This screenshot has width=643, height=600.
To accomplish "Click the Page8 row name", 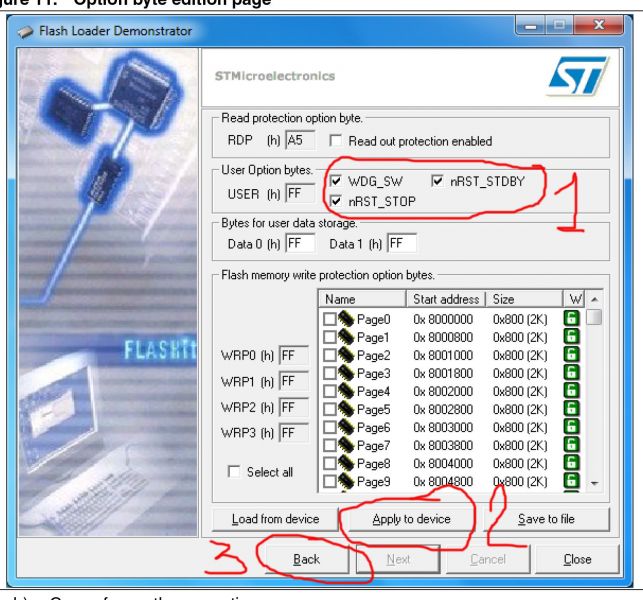I will pyautogui.click(x=374, y=463).
